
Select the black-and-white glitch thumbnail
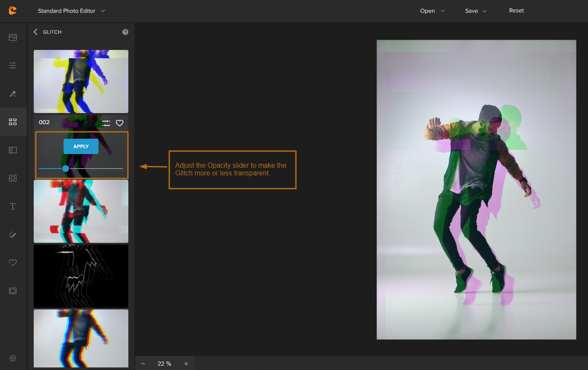coord(81,276)
